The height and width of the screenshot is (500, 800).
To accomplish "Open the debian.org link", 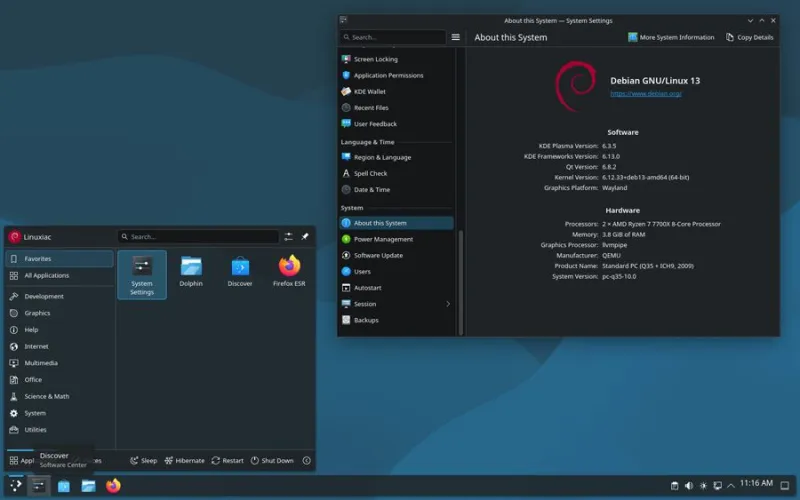I will [x=645, y=94].
